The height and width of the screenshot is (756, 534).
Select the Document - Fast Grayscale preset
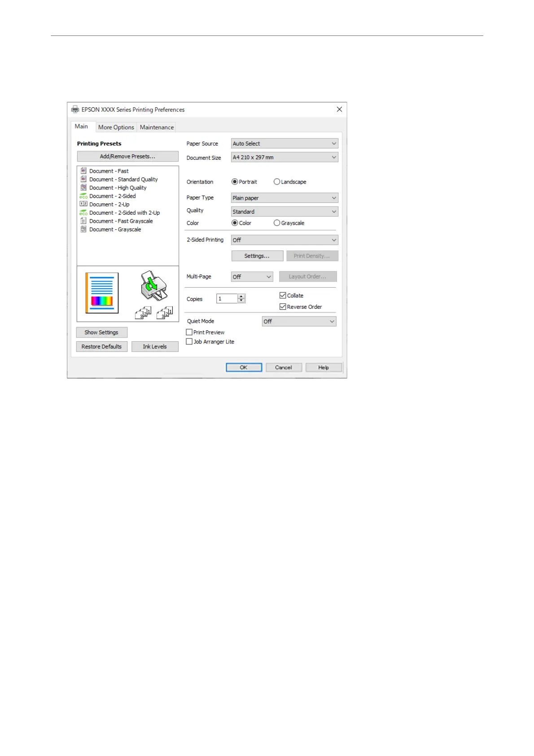[x=121, y=221]
